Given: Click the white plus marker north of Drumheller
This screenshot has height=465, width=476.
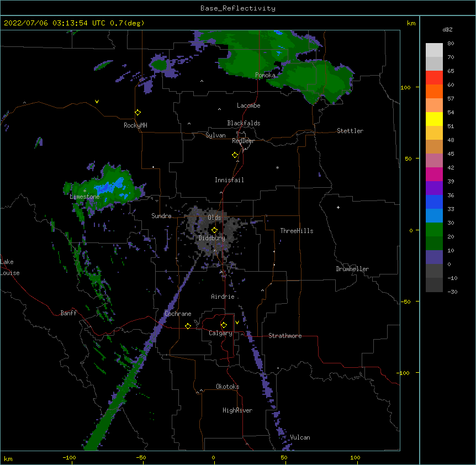Looking at the screenshot, I should tap(338, 207).
